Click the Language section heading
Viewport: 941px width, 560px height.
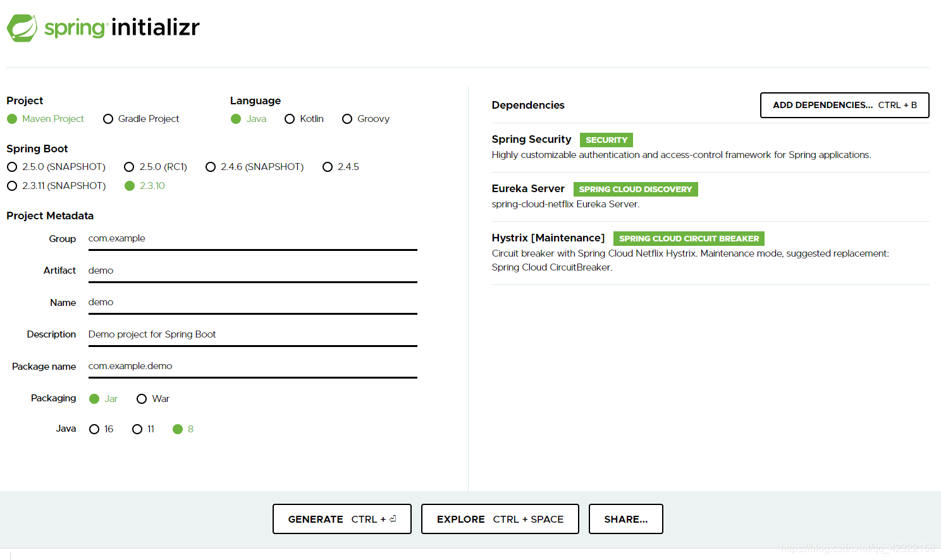pos(255,100)
